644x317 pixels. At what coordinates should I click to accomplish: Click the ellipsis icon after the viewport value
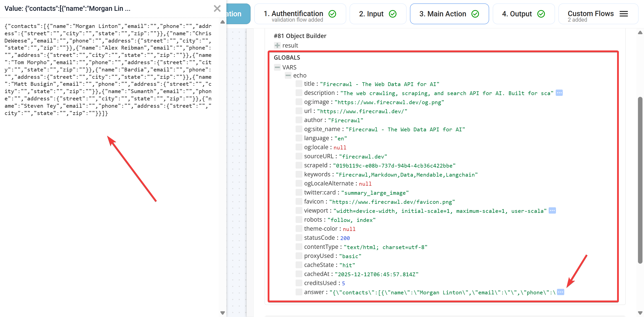pyautogui.click(x=552, y=211)
